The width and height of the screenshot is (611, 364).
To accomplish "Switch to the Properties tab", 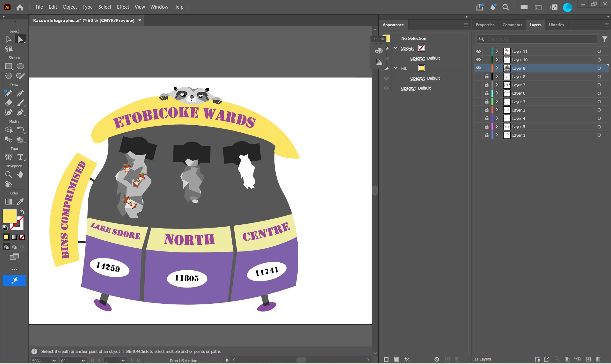I will [485, 25].
